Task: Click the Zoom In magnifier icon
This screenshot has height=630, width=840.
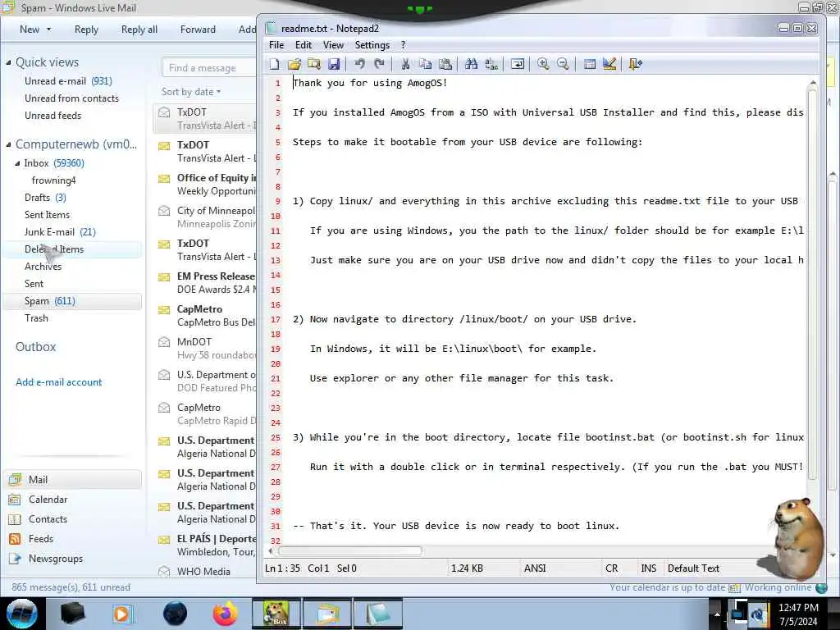Action: 543,64
